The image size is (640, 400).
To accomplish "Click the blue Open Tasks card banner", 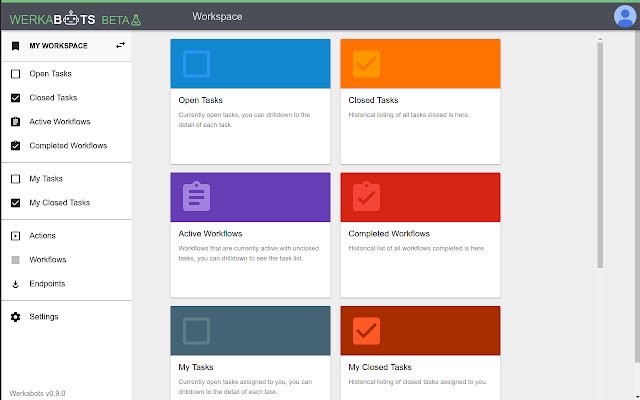I will [x=250, y=64].
